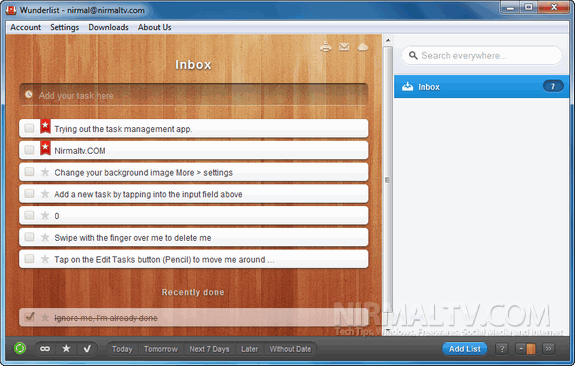The image size is (575, 366).
Task: Star the 'Ignore me, I'm already done' task
Action: (45, 318)
